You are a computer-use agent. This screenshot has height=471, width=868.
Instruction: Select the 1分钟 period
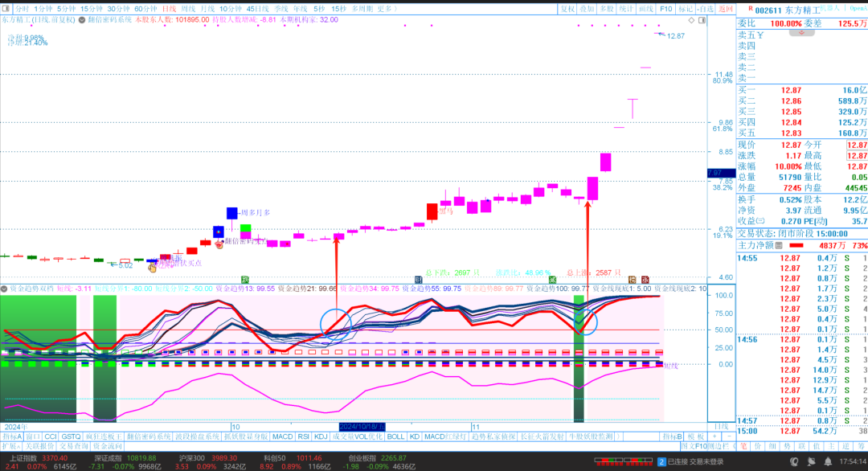click(43, 9)
